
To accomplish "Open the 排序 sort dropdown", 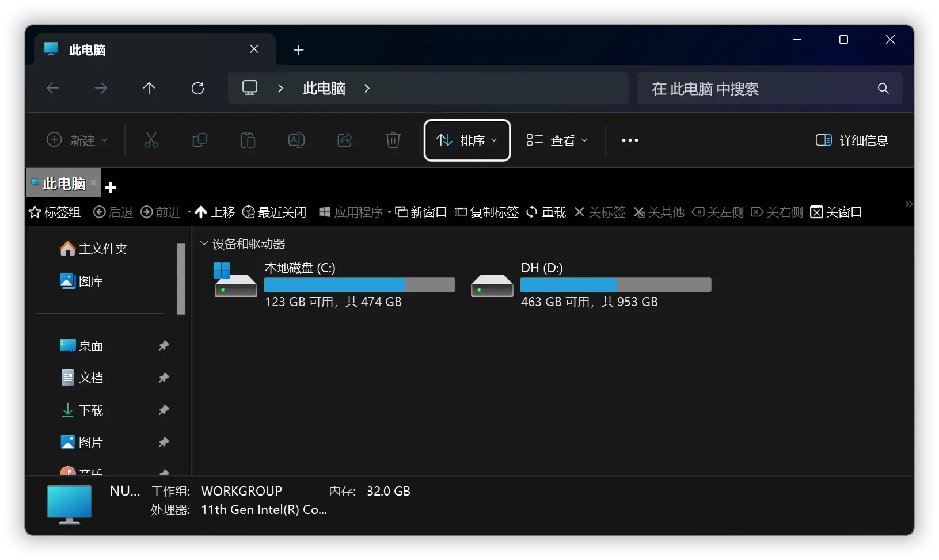I will pyautogui.click(x=467, y=140).
